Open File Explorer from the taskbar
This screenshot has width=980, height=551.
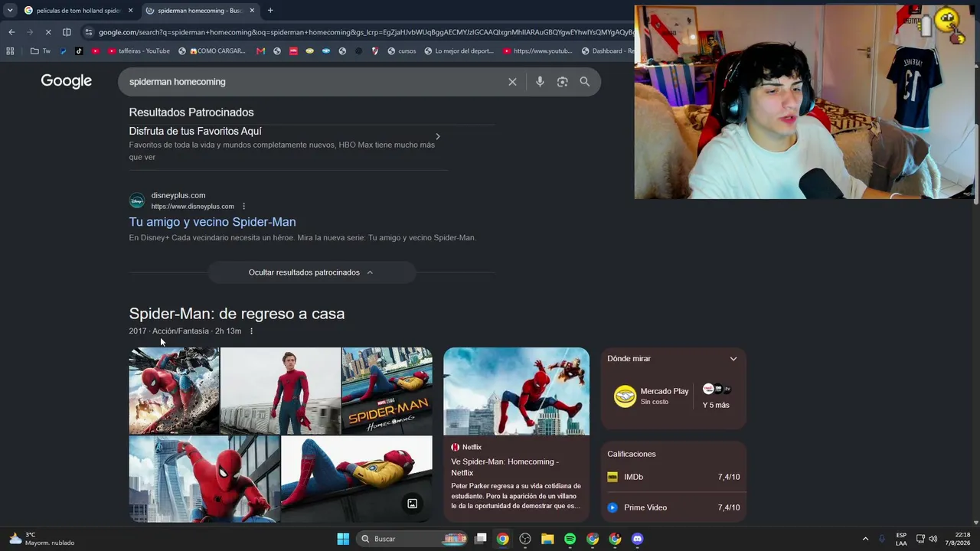(x=547, y=539)
